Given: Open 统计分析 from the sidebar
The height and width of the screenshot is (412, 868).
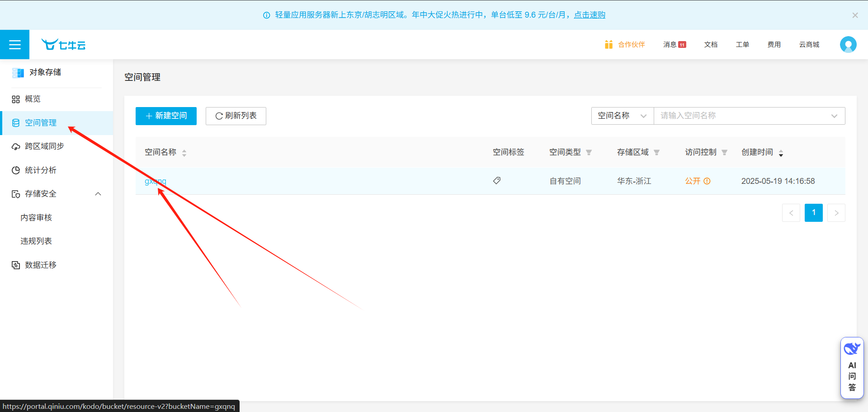Looking at the screenshot, I should [x=41, y=170].
